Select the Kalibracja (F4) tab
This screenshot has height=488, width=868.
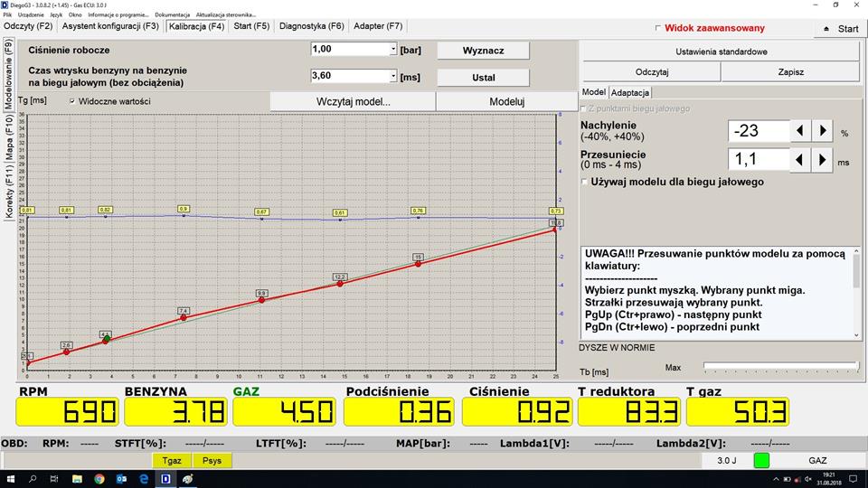pos(196,26)
